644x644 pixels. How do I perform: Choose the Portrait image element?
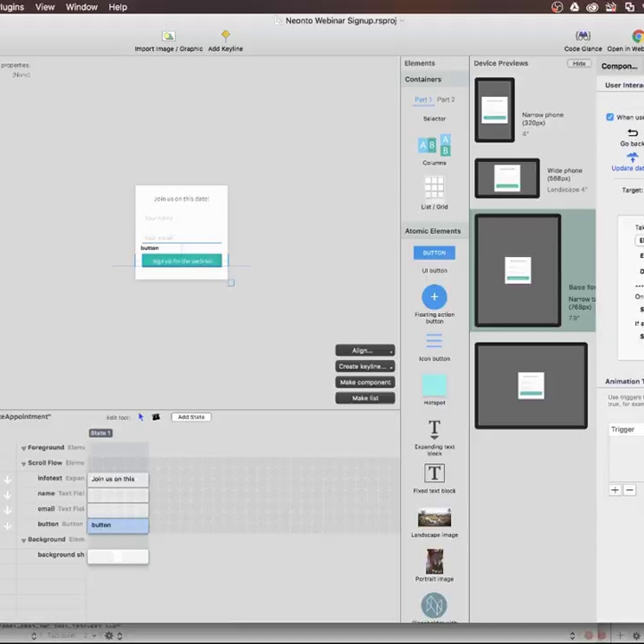click(x=435, y=561)
